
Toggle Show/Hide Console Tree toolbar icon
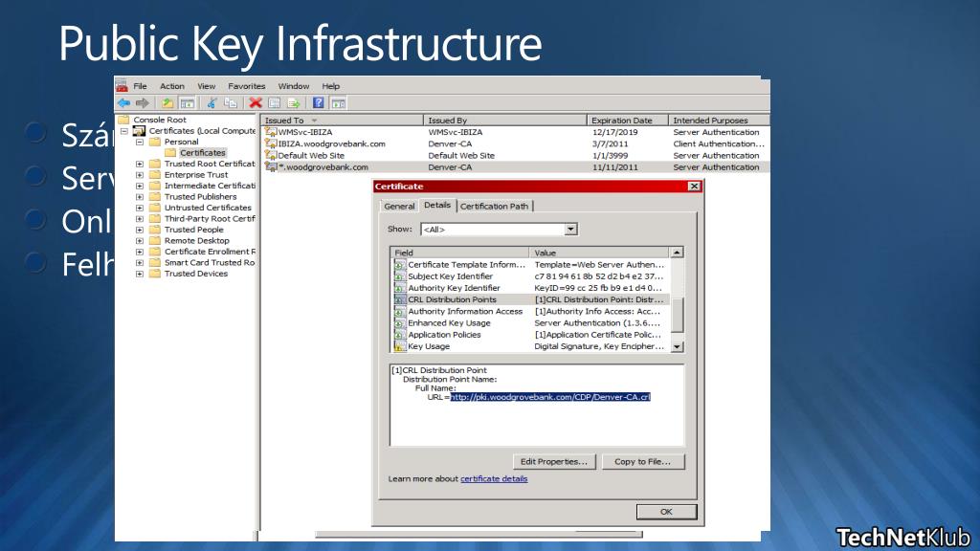187,103
